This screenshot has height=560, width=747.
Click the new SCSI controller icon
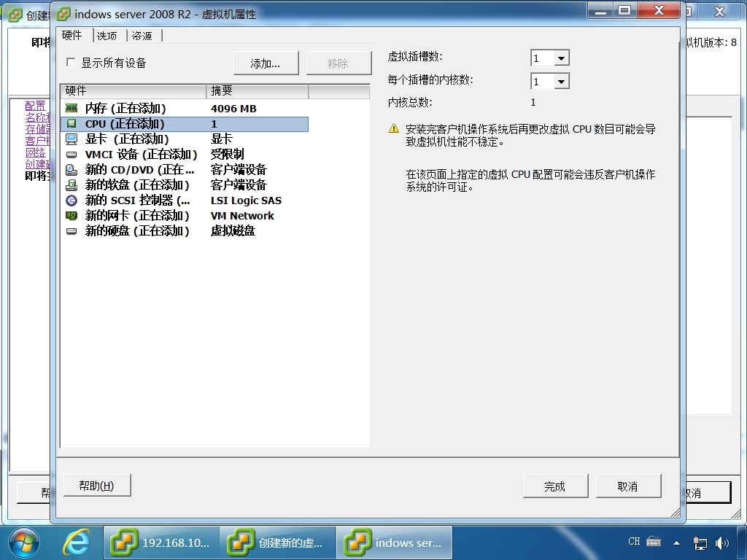click(x=71, y=201)
